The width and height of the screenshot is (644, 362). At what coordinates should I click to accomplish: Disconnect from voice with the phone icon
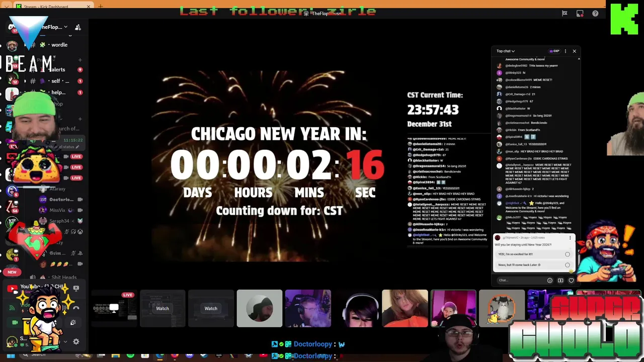point(76,308)
